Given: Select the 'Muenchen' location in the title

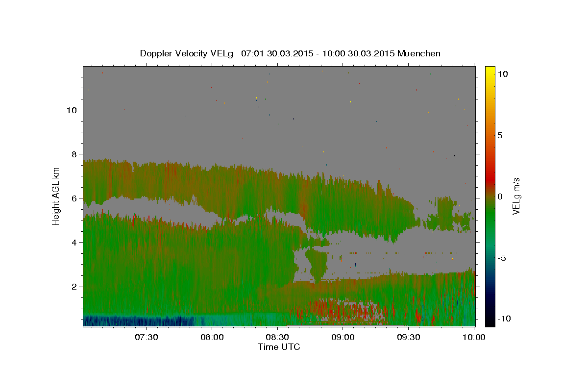Looking at the screenshot, I should [419, 53].
